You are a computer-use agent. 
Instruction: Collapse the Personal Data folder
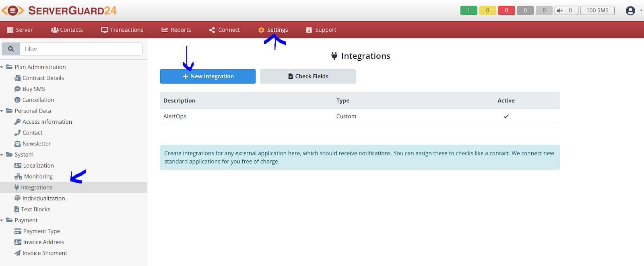2,111
